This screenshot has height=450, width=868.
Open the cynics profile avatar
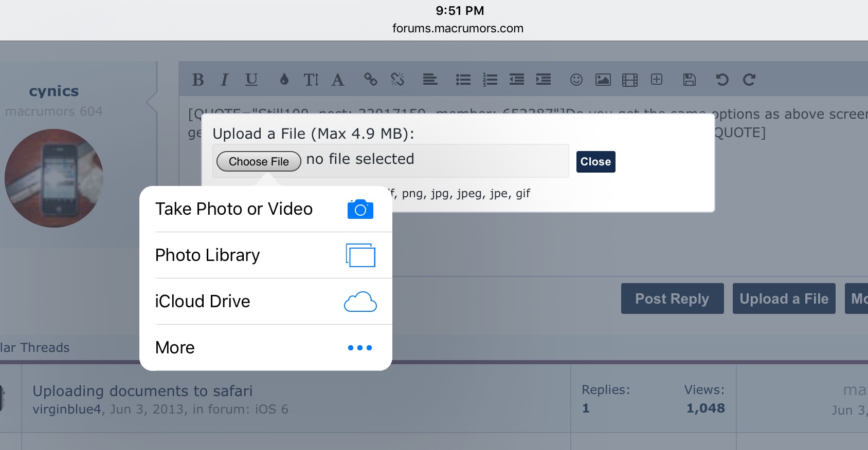[54, 178]
